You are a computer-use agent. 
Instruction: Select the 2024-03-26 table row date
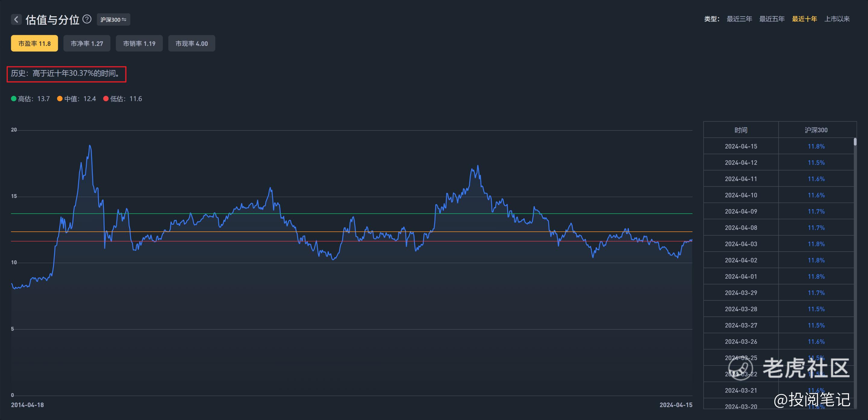point(741,341)
